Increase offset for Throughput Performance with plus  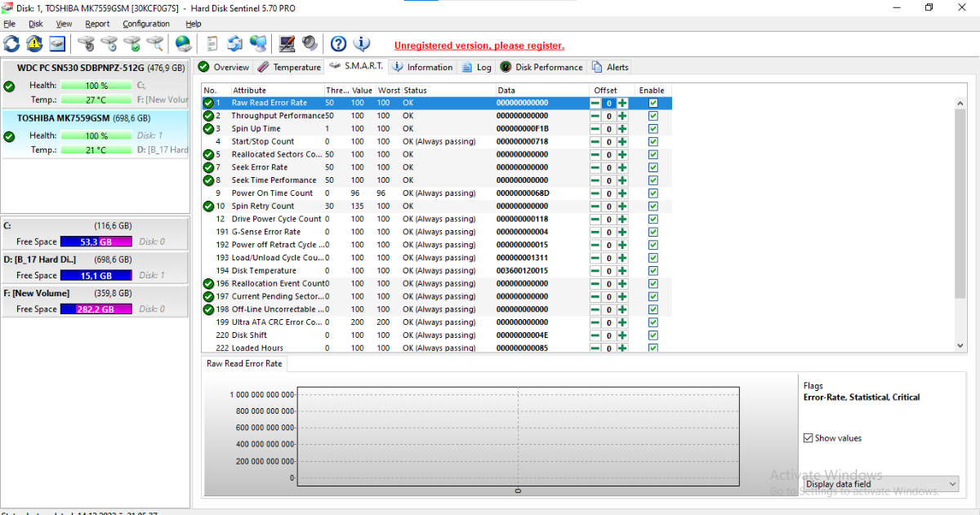pos(622,116)
